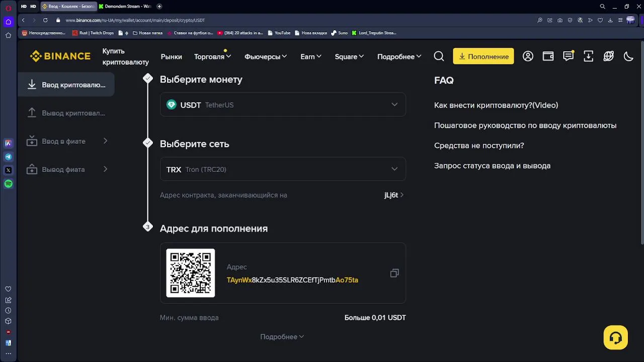Open the account profile icon
This screenshot has height=362, width=644.
click(x=528, y=56)
